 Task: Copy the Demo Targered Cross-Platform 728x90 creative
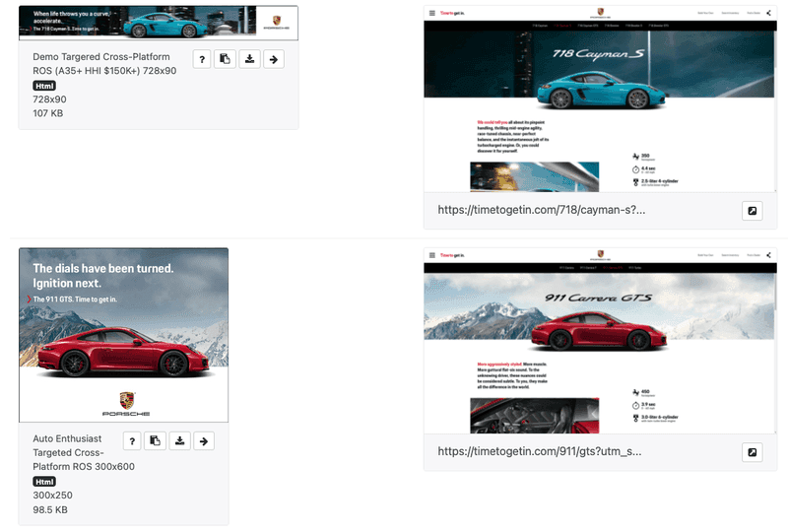pyautogui.click(x=225, y=59)
